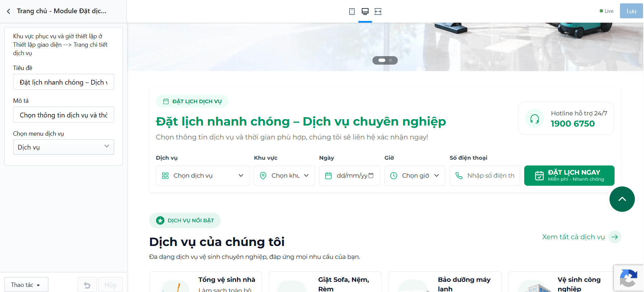Open the Bảo dưỡng máy lạnh card

click(445, 282)
